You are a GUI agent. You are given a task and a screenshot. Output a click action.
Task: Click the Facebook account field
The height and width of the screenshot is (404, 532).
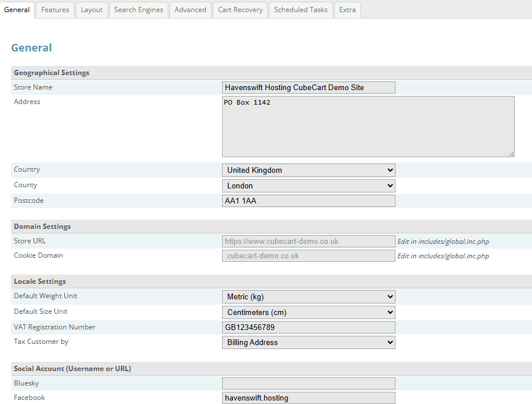[309, 398]
